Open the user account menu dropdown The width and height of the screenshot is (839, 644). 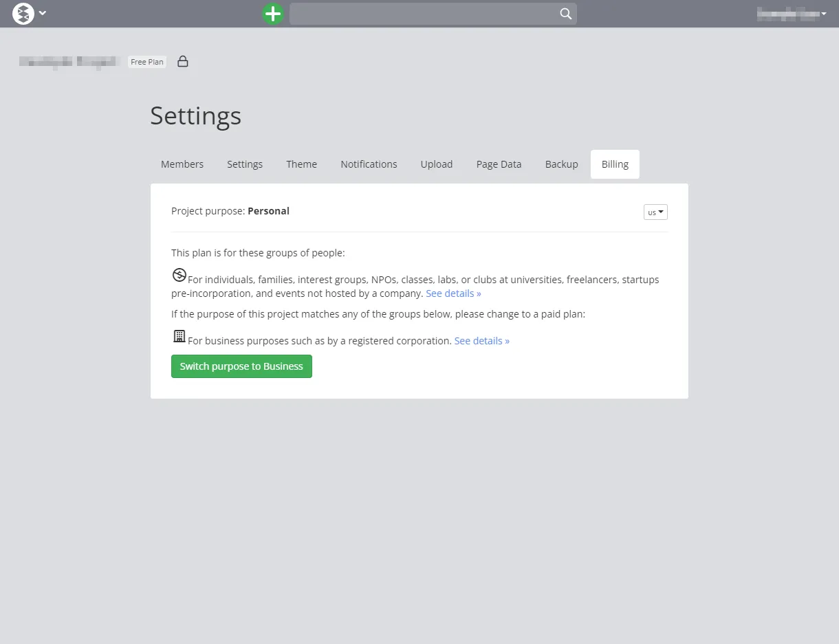792,14
